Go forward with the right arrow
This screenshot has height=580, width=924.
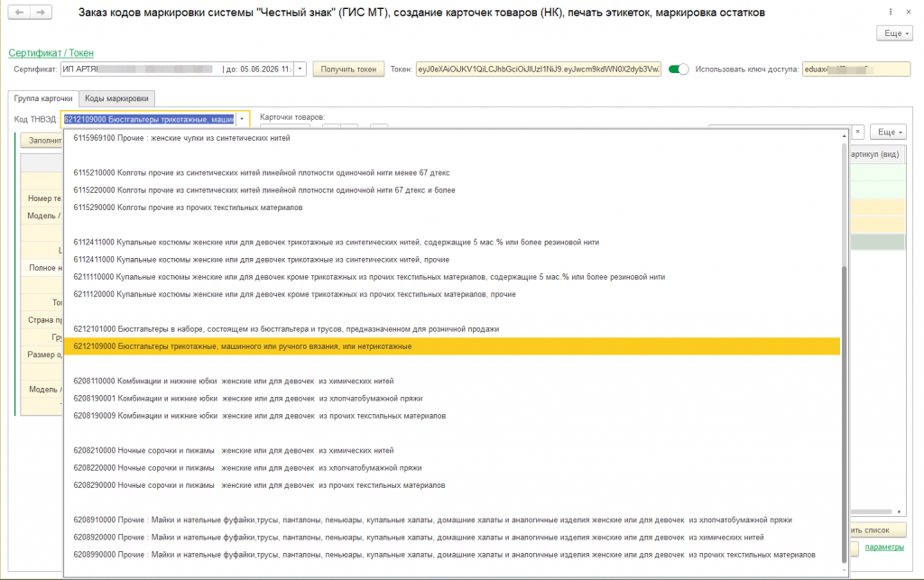(x=41, y=12)
